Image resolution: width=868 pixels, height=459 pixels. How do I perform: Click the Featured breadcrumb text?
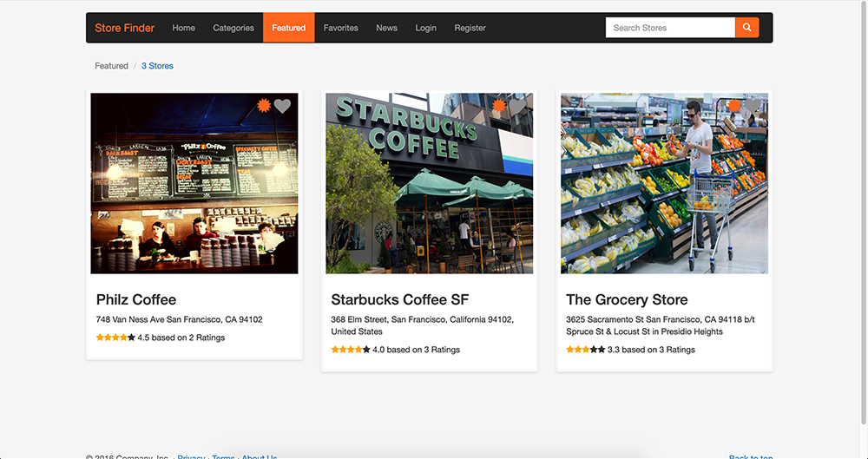click(x=111, y=66)
